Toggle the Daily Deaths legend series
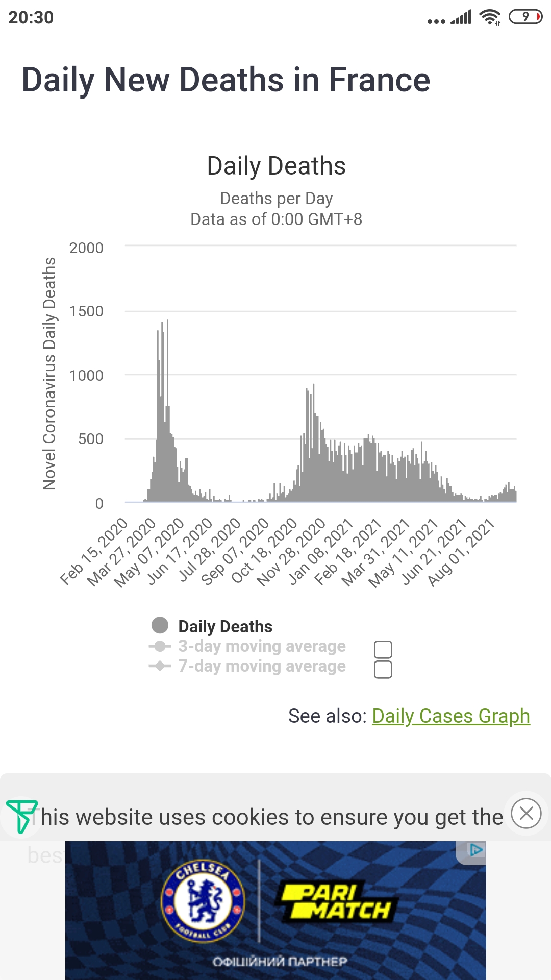This screenshot has height=980, width=551. coord(225,626)
